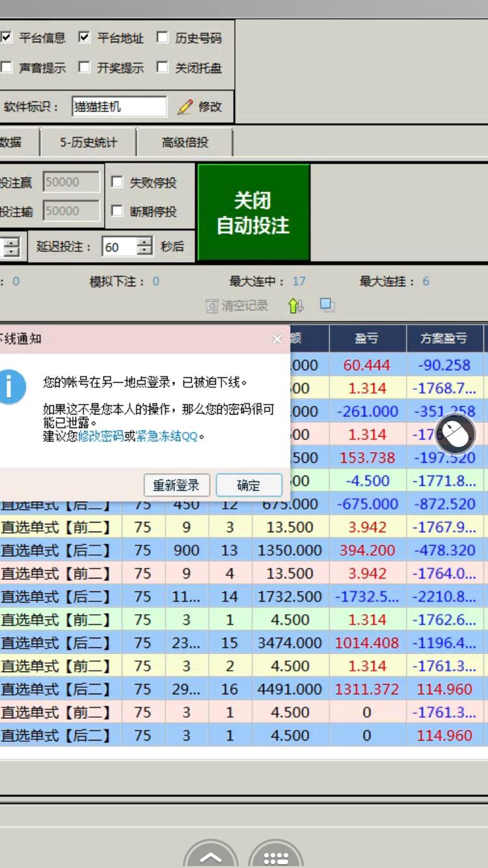The image size is (488, 868).
Task: Select the cell showing 1350.000
Action: pos(290,550)
